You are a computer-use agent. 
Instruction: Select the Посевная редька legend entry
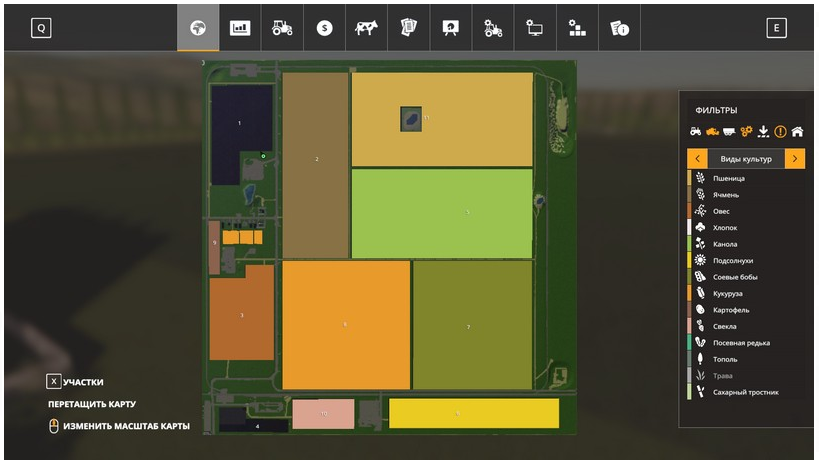[746, 343]
